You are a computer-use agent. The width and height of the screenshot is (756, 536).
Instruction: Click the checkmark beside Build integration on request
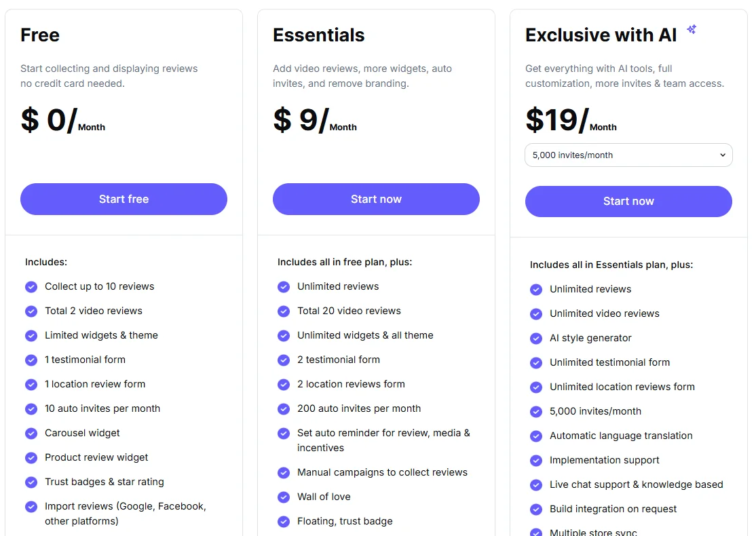point(536,509)
